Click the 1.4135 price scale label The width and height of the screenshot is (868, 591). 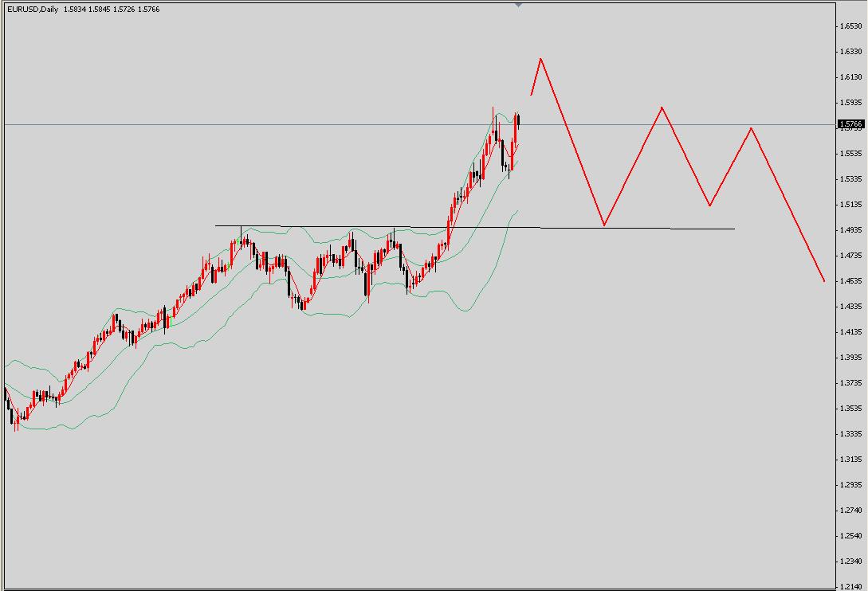pyautogui.click(x=851, y=331)
